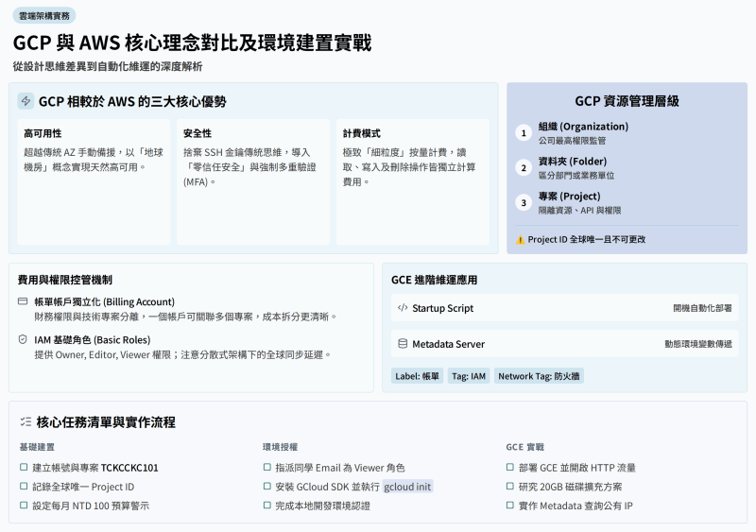Open the Startup Script row
The image size is (756, 532).
pyautogui.click(x=564, y=308)
